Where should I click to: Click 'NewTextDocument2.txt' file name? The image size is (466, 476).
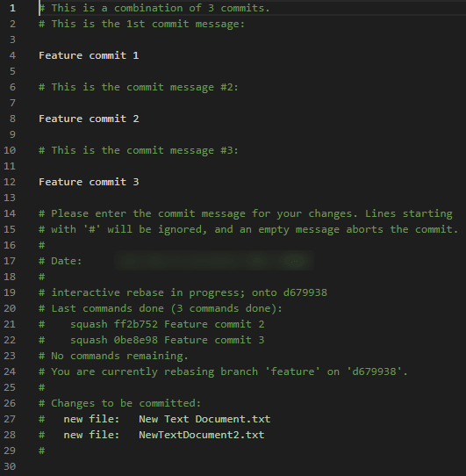[202, 435]
